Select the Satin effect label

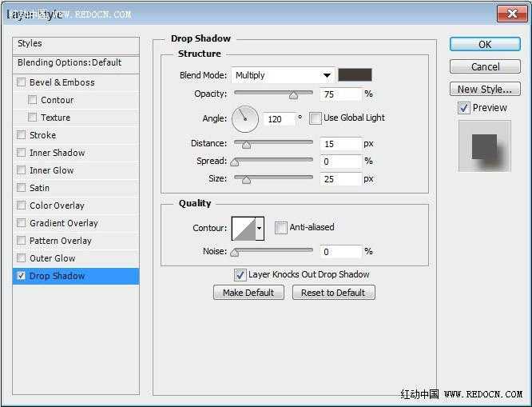tap(39, 188)
